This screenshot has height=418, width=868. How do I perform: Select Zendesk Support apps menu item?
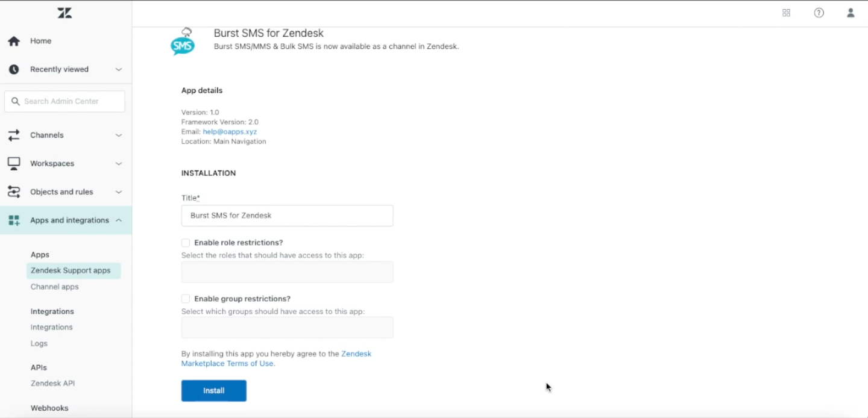tap(74, 271)
